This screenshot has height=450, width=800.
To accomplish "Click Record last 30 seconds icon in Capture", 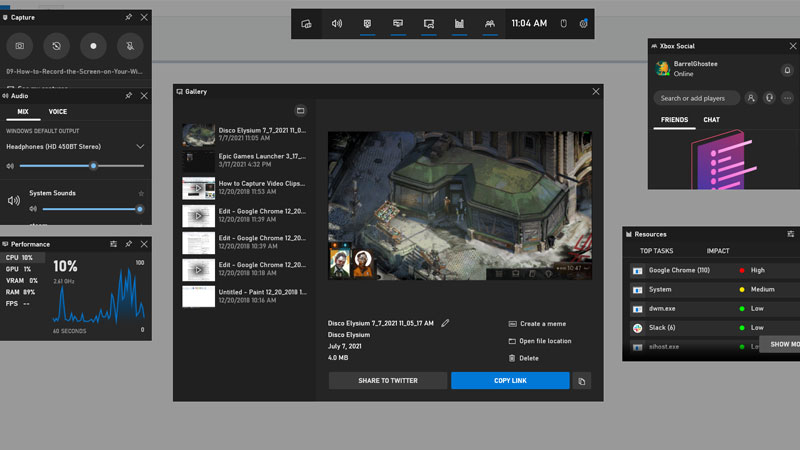I will [56, 46].
